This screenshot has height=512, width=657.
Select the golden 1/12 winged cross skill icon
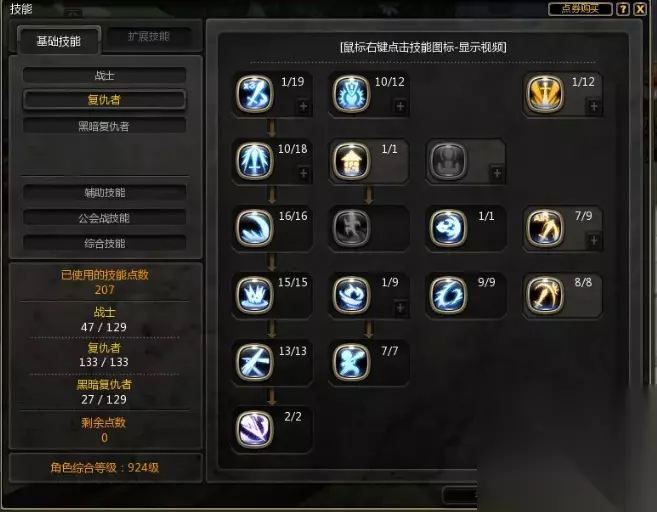tap(545, 94)
